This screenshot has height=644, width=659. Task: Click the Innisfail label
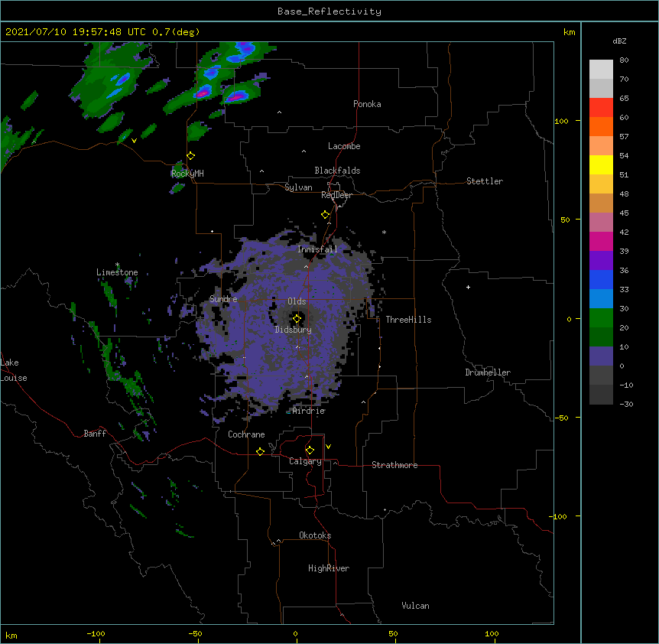pyautogui.click(x=317, y=249)
